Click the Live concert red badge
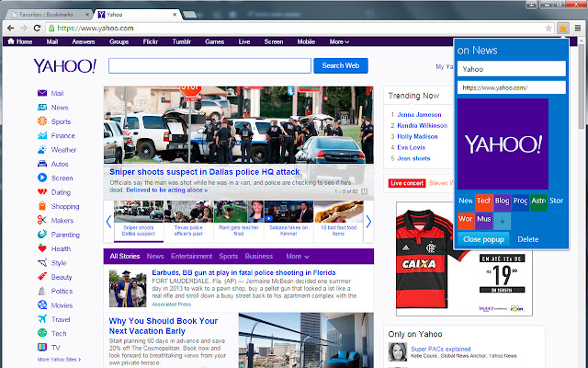 pyautogui.click(x=407, y=183)
